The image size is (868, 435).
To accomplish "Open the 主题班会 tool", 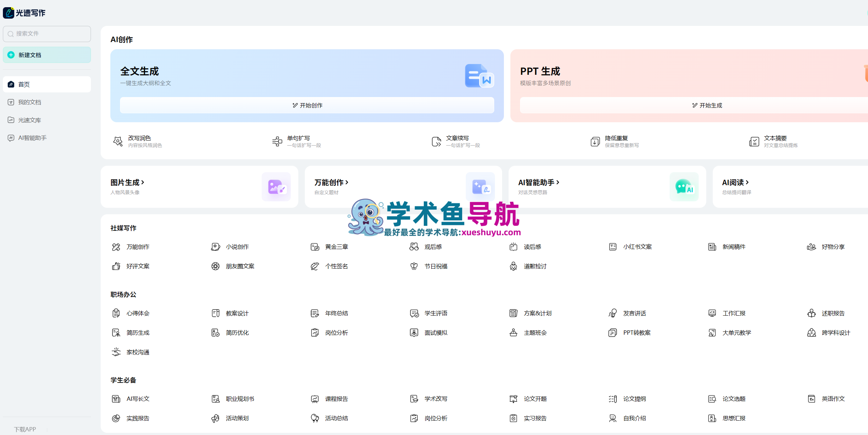I will (x=528, y=333).
